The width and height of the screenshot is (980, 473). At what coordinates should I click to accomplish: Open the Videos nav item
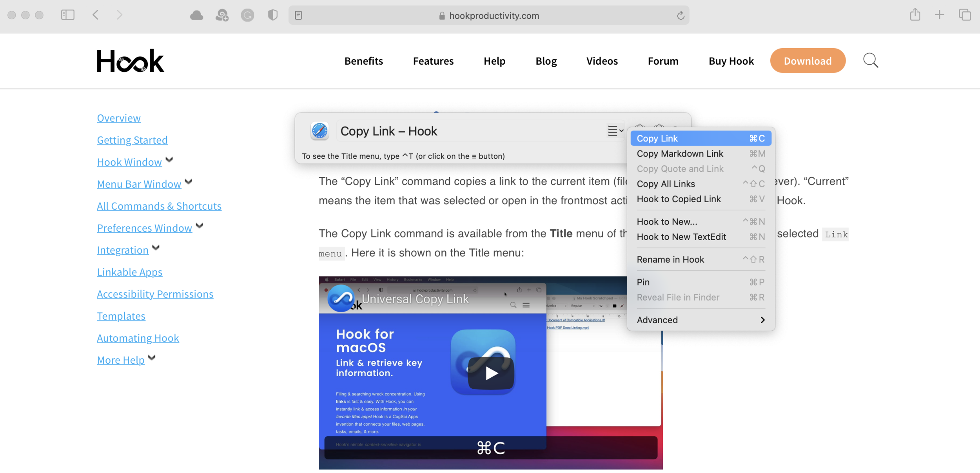(x=602, y=61)
